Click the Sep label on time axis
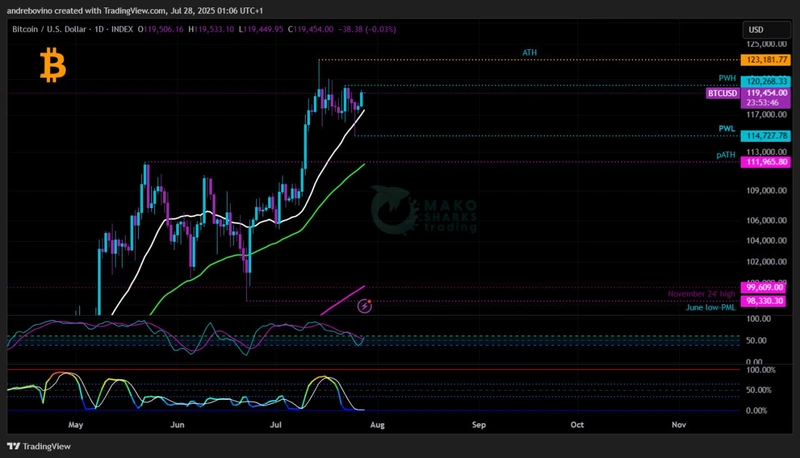The width and height of the screenshot is (800, 458). (x=478, y=424)
